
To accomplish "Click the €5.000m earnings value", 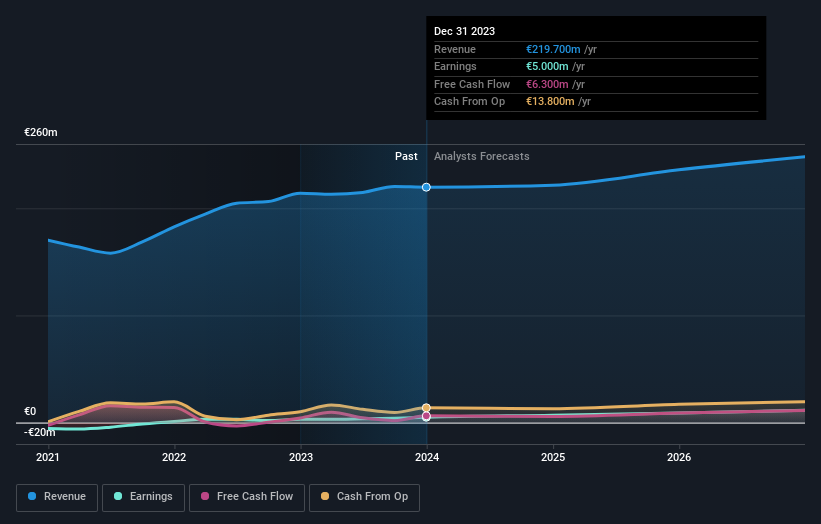I will (x=547, y=66).
